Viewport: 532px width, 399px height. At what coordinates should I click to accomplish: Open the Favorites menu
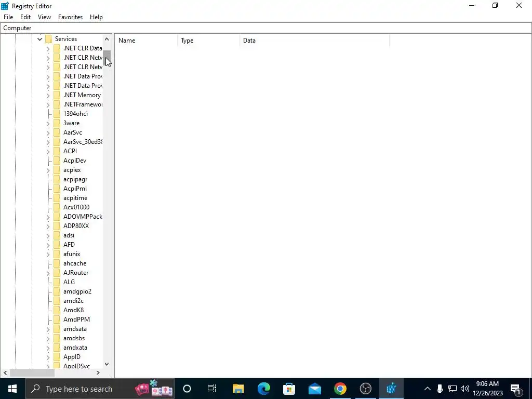pyautogui.click(x=70, y=17)
